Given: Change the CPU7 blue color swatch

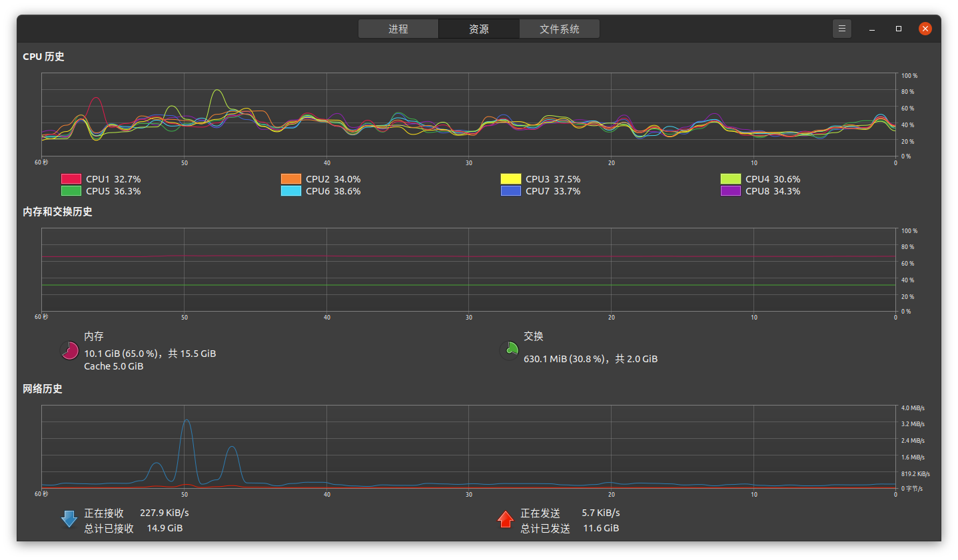Looking at the screenshot, I should [x=511, y=191].
